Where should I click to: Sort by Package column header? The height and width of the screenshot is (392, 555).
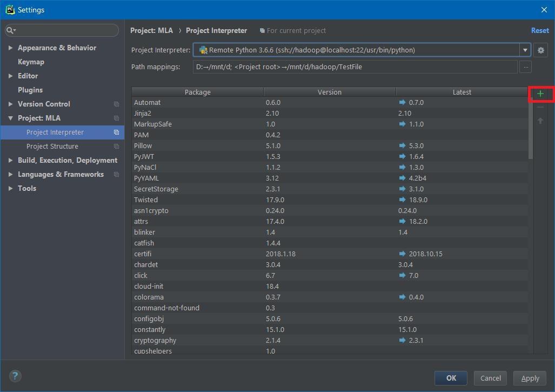[x=197, y=92]
